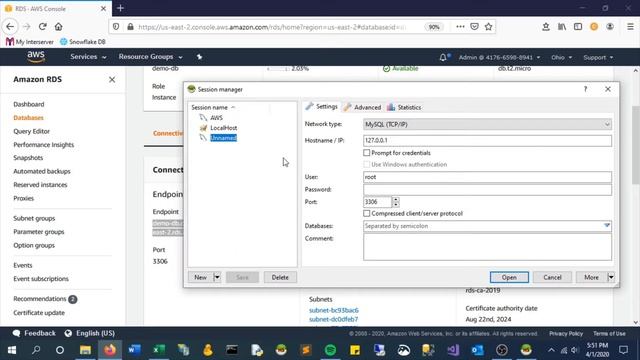Click the Password input field

click(x=487, y=189)
